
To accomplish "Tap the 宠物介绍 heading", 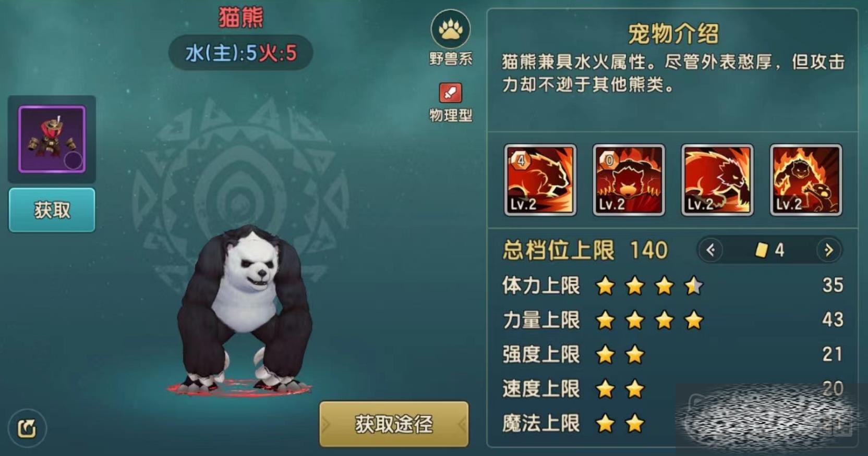I will 673,34.
